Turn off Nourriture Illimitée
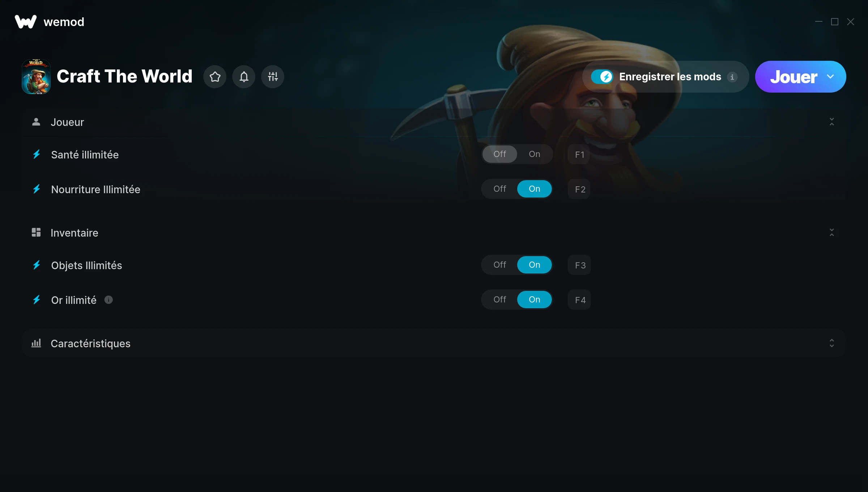Viewport: 868px width, 492px height. point(500,189)
